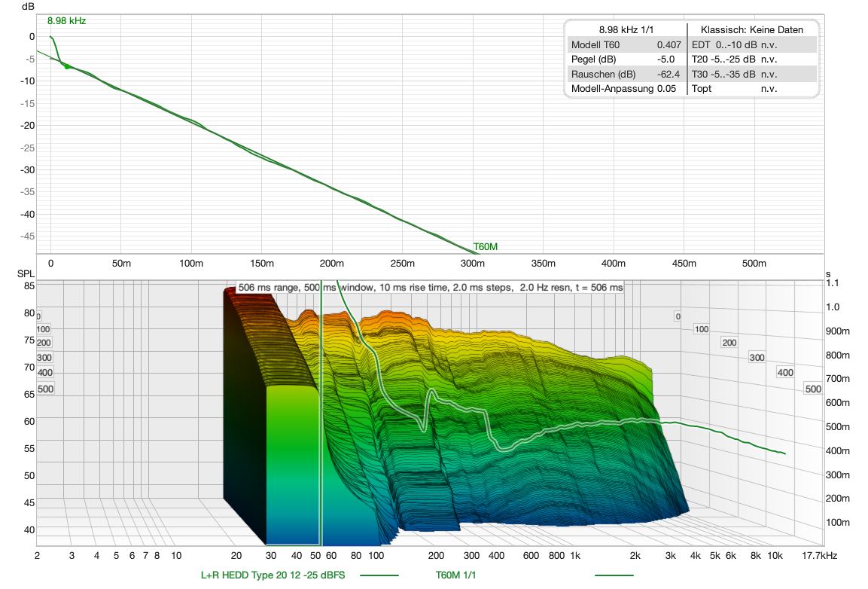The width and height of the screenshot is (868, 589).
Task: Click the 'Modell T60' row label
Action: (595, 45)
